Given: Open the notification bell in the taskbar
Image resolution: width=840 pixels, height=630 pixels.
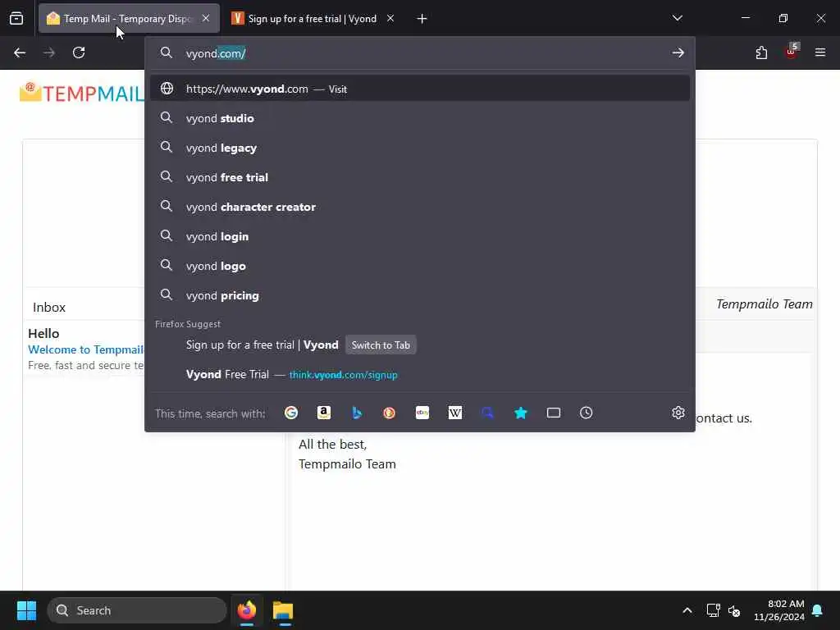Looking at the screenshot, I should tap(818, 610).
